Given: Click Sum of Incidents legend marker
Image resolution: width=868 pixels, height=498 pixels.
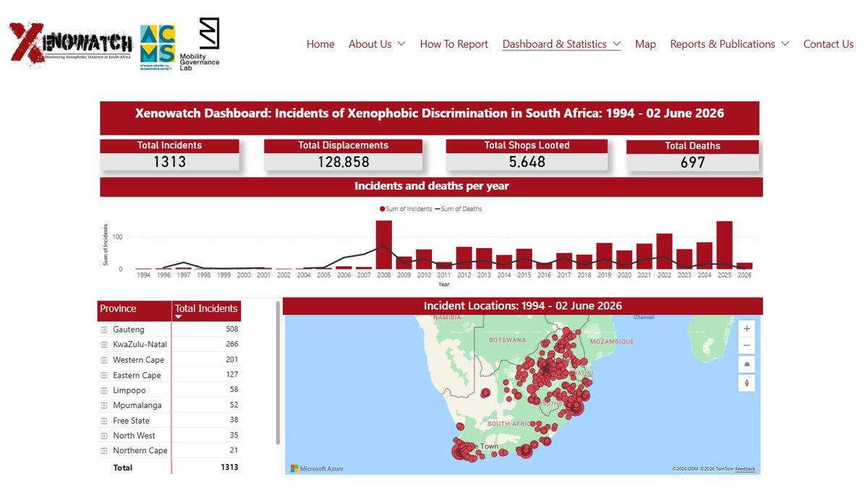Looking at the screenshot, I should [383, 209].
